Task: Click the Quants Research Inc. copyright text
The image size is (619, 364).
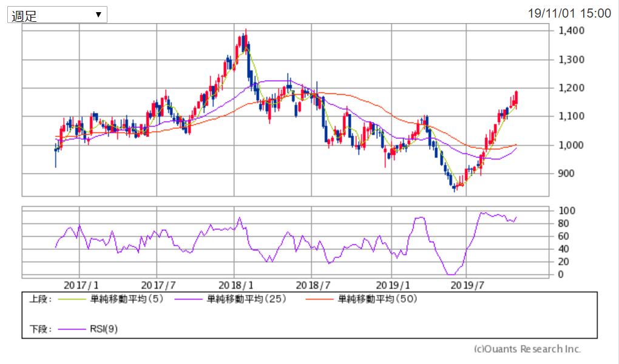Action: 527,349
